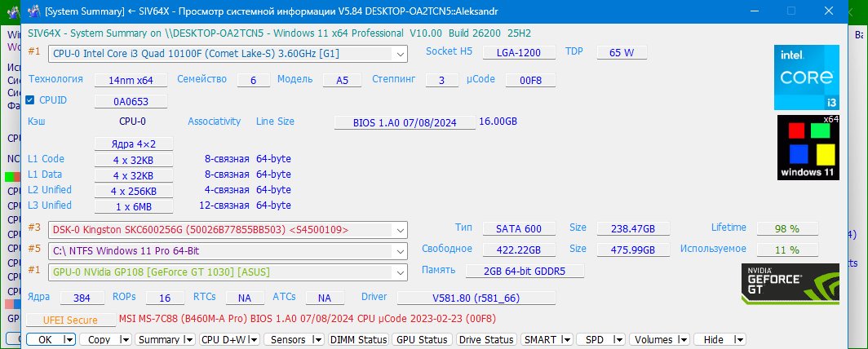Click the NVIDIA GeForce GT logo
Image resolution: width=868 pixels, height=349 pixels.
(x=789, y=285)
